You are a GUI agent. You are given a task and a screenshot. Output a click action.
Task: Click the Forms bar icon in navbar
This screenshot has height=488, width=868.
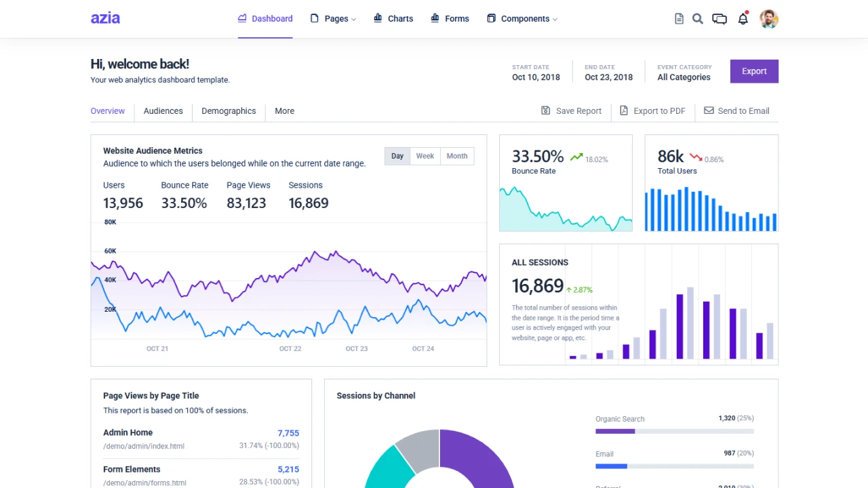click(x=435, y=18)
